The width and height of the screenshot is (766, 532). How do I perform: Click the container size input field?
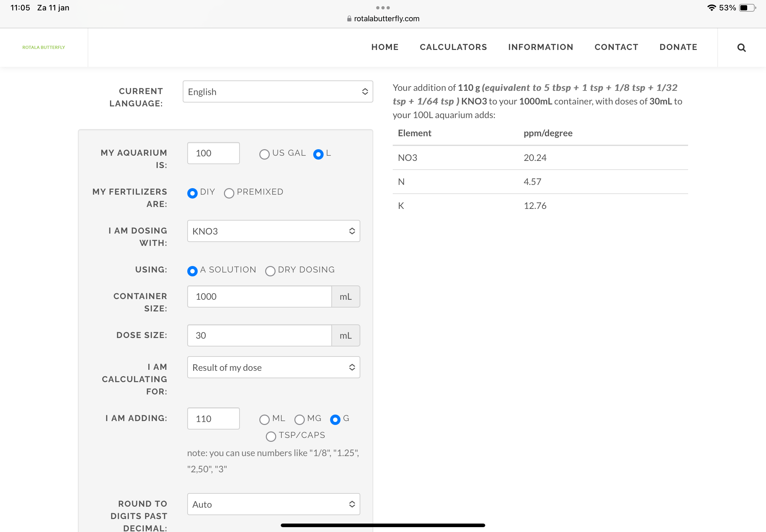tap(259, 296)
